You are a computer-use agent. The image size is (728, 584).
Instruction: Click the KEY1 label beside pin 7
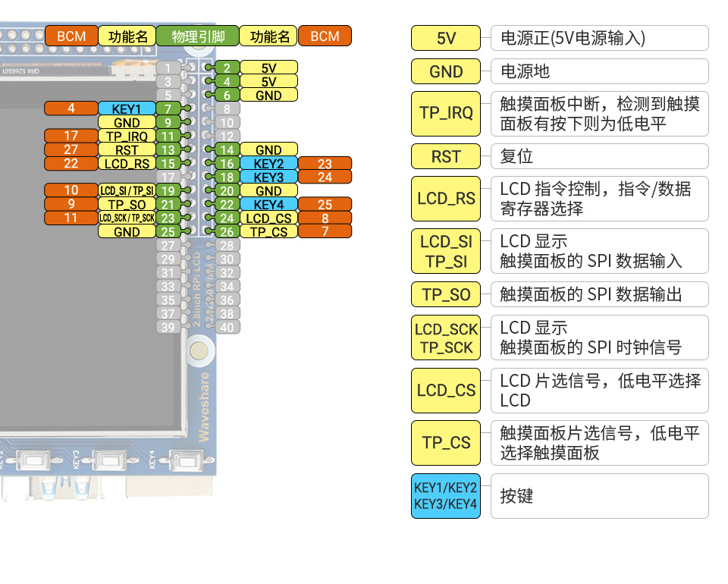click(127, 108)
